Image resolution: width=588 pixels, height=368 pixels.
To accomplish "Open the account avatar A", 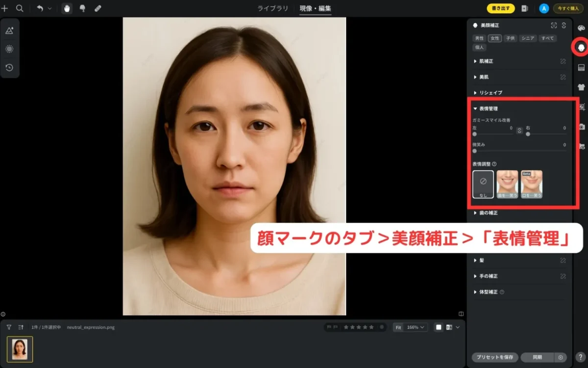I will click(544, 8).
